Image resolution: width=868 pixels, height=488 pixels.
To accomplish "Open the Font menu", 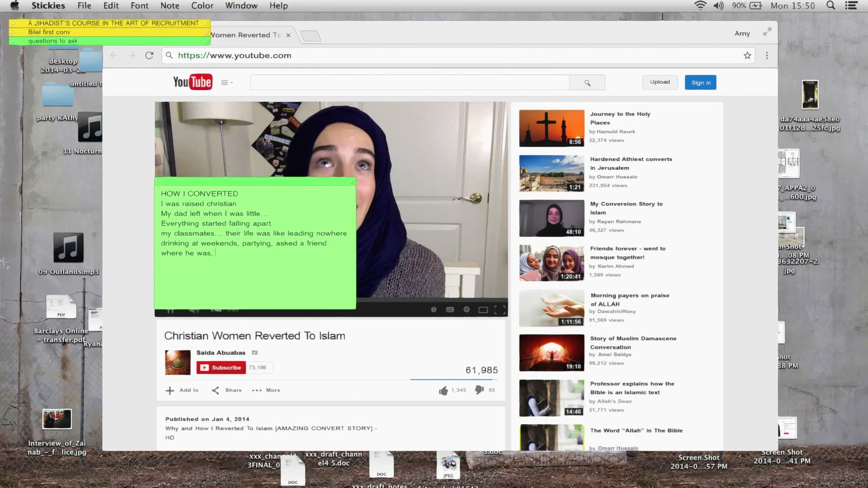I will pos(139,5).
